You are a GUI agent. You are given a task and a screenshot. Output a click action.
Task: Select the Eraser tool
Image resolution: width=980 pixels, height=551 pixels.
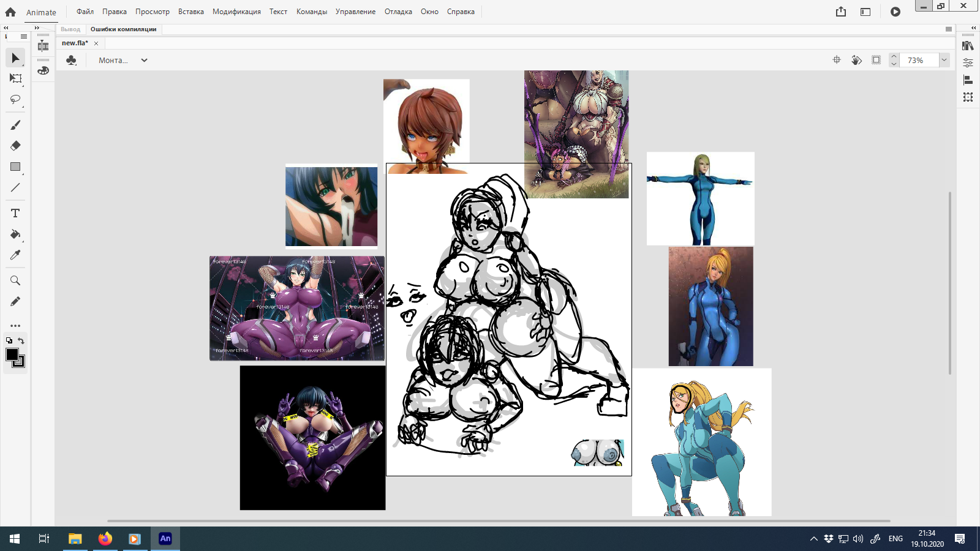[15, 146]
